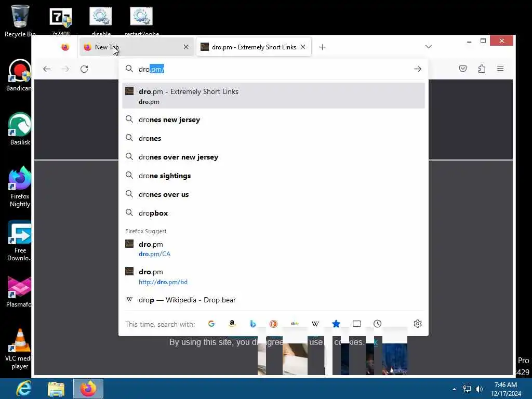Screen dimensions: 532x399
Task: Open the 7z2408 installer desktop icon
Action: (x=60, y=20)
